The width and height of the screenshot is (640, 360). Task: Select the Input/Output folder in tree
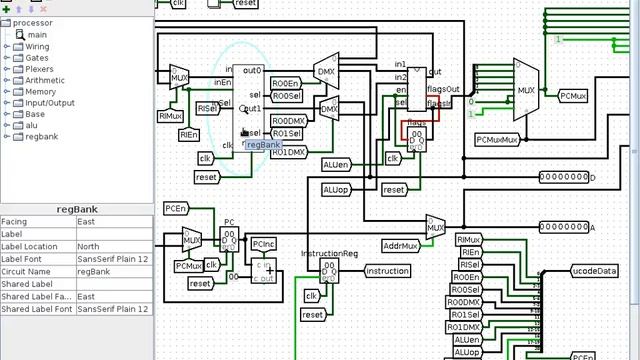44,103
